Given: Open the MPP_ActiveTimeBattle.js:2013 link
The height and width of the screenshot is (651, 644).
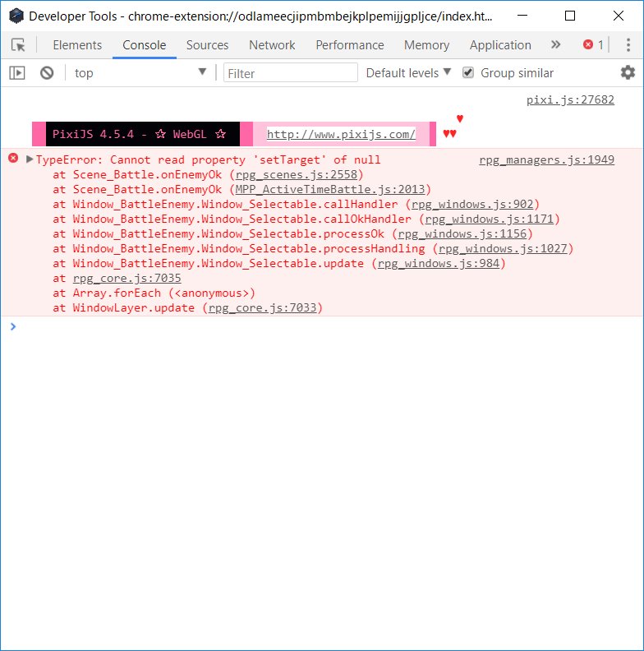Looking at the screenshot, I should point(330,189).
